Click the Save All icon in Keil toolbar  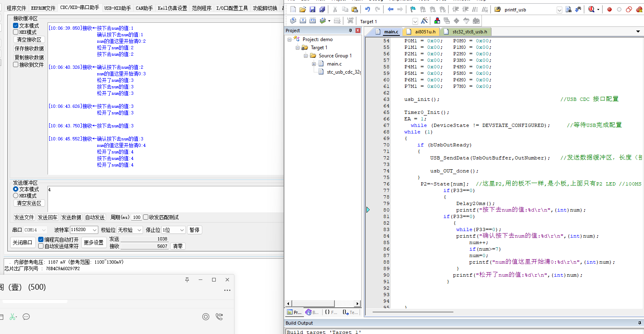pos(322,9)
